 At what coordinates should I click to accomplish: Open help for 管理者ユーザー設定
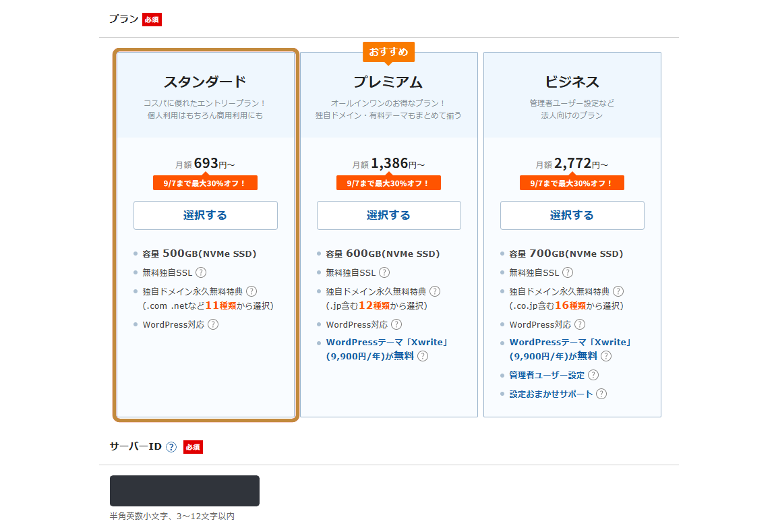click(593, 375)
